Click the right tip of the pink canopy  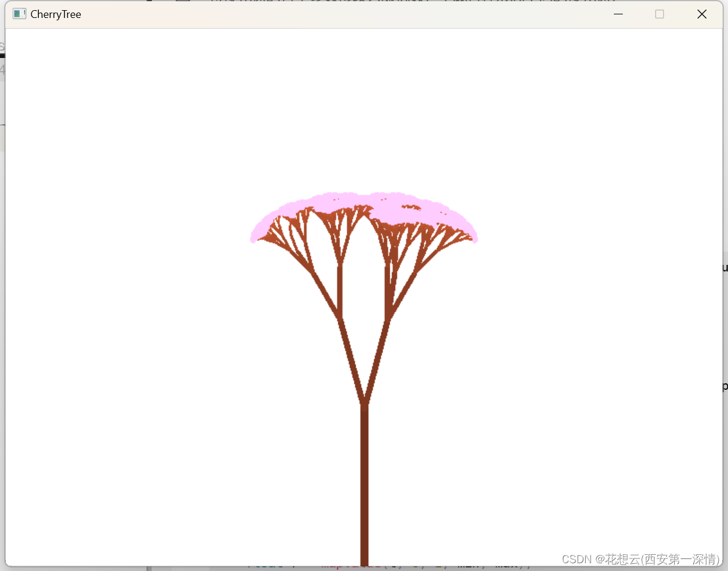475,239
